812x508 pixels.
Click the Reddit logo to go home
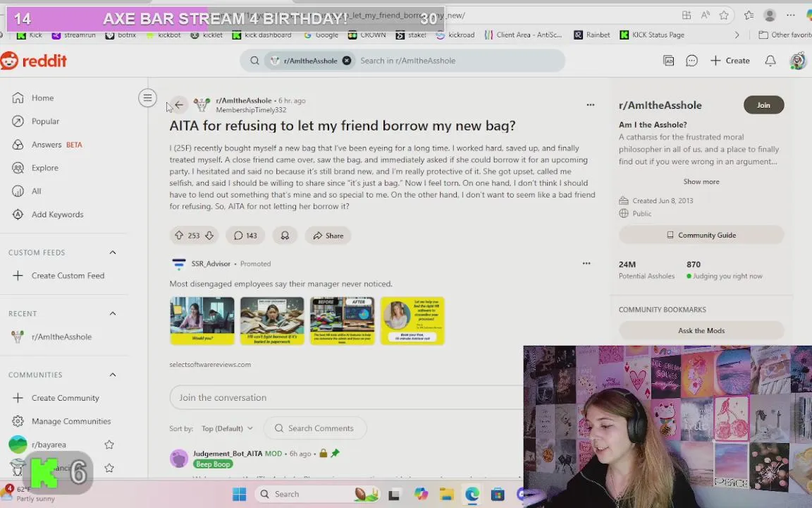click(x=34, y=61)
